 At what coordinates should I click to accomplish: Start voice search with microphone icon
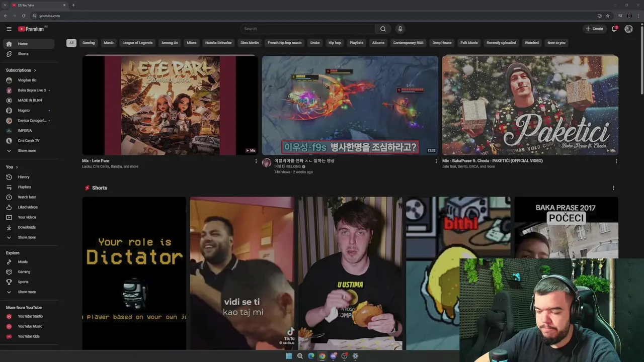coord(400,29)
